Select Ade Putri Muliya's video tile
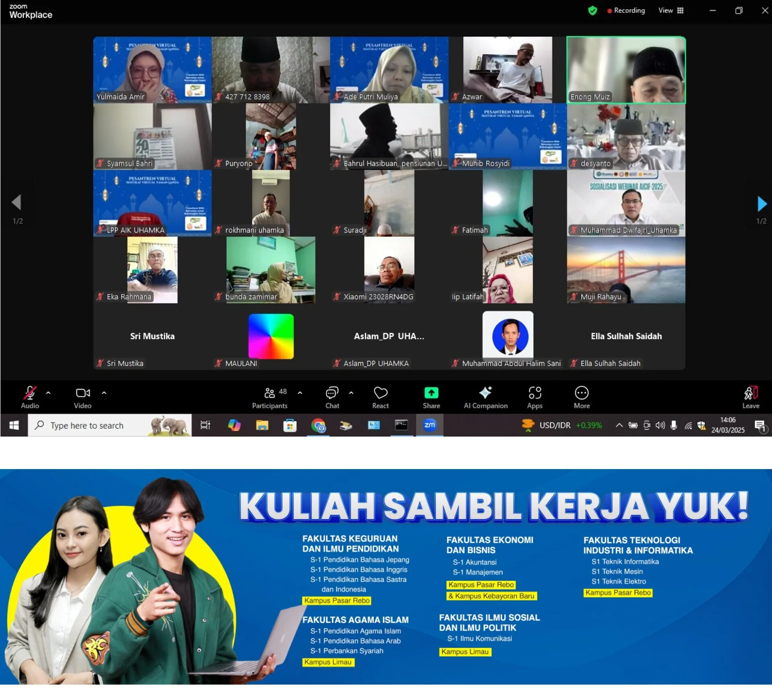772x700 pixels. coord(389,70)
